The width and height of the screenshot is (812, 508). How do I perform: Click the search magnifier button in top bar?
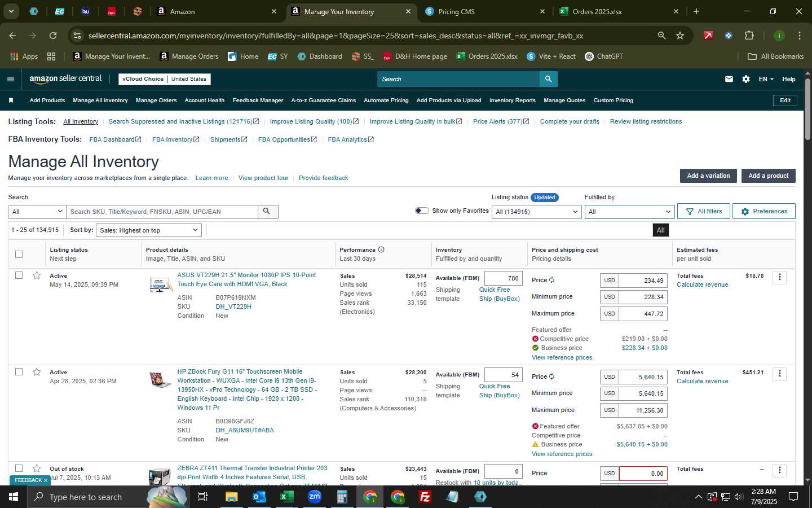(x=548, y=79)
